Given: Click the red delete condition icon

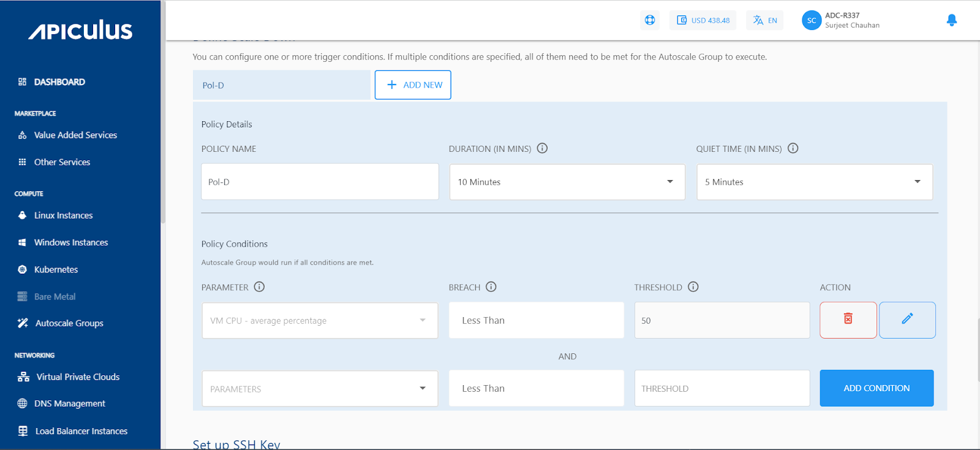Looking at the screenshot, I should point(848,320).
